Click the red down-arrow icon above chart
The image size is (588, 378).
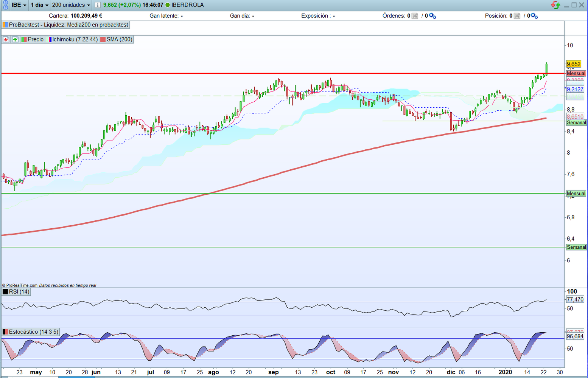pos(6,39)
